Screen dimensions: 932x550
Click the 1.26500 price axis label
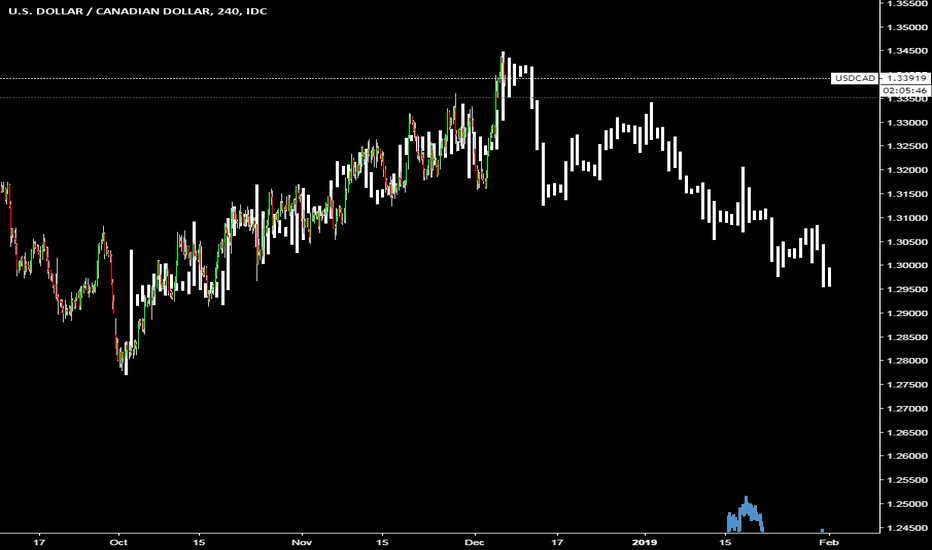coord(907,432)
